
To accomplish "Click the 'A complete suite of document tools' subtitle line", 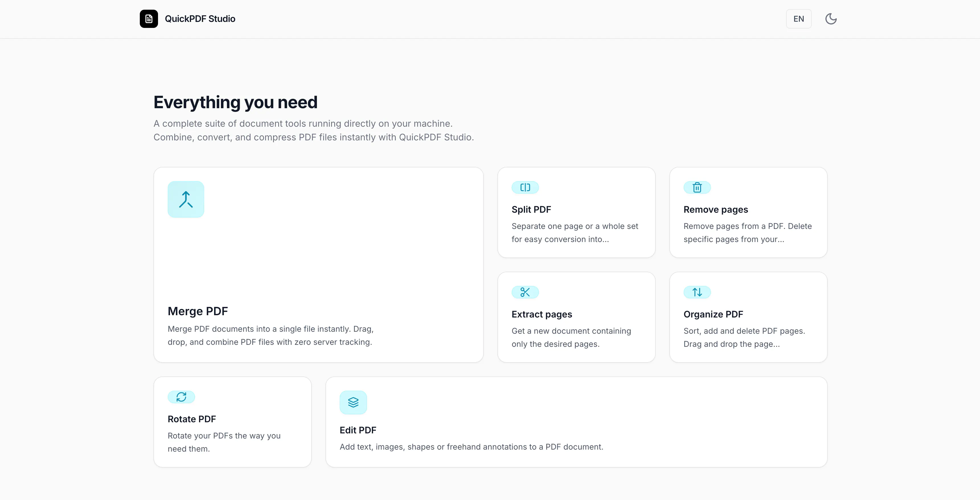I will pos(303,123).
